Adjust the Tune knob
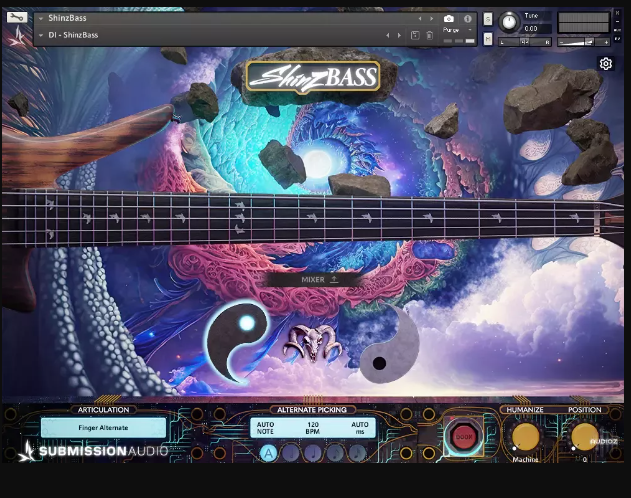631x498 pixels. point(509,22)
